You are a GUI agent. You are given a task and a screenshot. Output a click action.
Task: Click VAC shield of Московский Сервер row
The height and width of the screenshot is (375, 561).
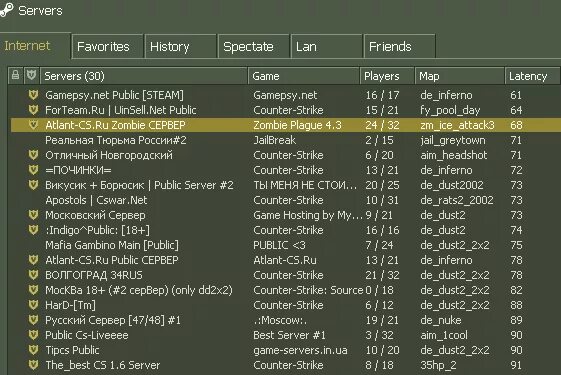pyautogui.click(x=33, y=215)
